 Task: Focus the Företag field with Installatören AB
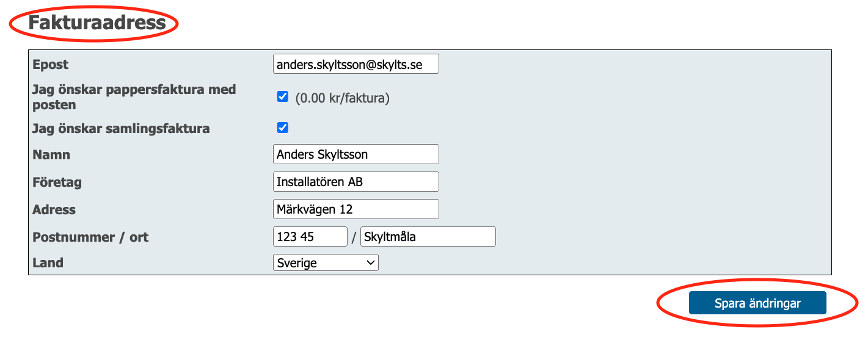356,182
